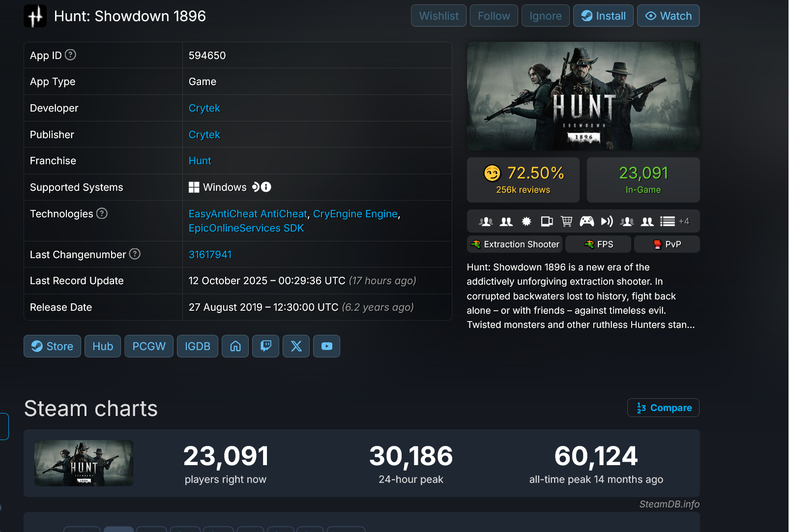Open the community Hub button
Image resolution: width=789 pixels, height=532 pixels.
click(103, 346)
